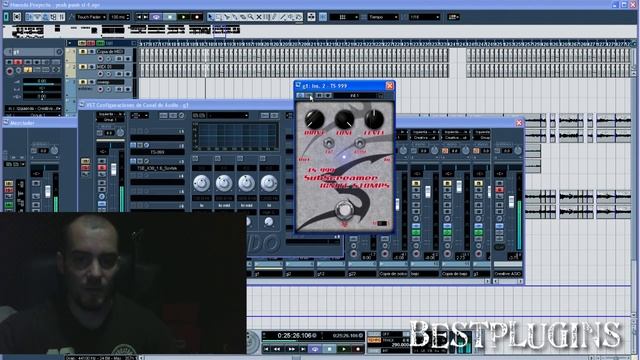Mute the MIDI 03 track

83,67
